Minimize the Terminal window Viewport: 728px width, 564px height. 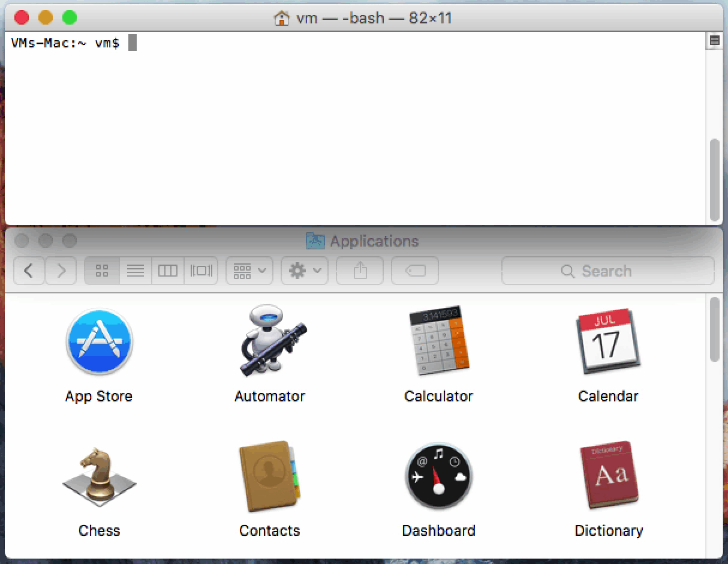point(46,18)
